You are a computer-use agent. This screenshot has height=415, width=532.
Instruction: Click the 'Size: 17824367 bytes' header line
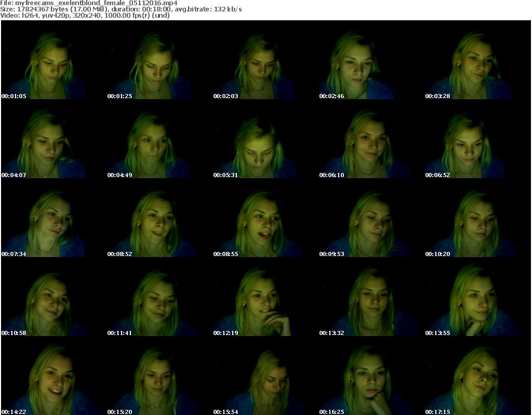tap(121, 9)
